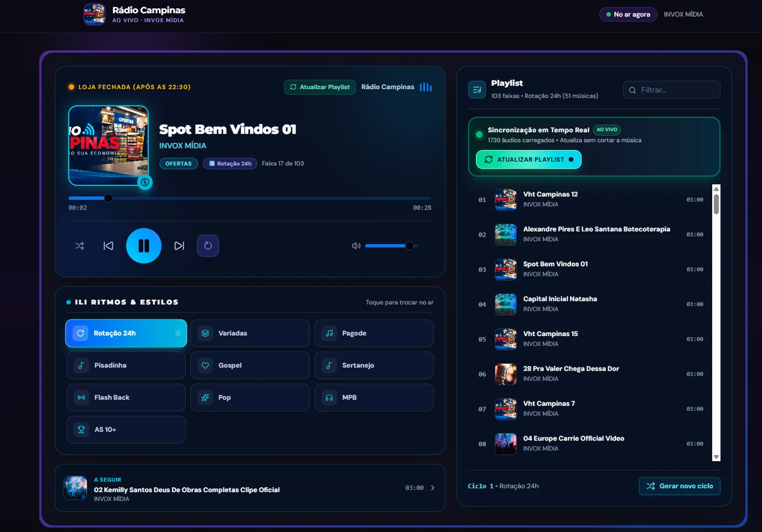Select the Pisadinha rhythm
The image size is (762, 532).
pyautogui.click(x=126, y=366)
